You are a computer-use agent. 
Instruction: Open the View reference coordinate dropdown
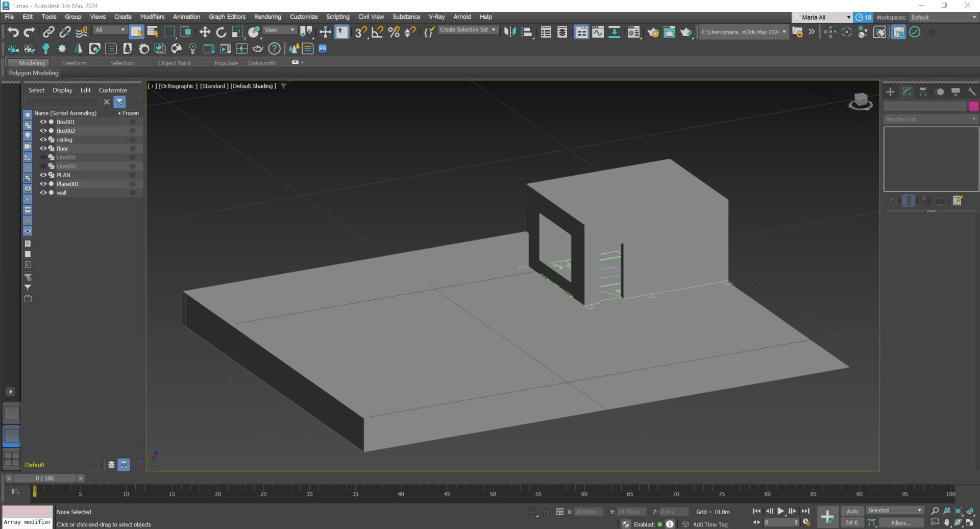[279, 30]
